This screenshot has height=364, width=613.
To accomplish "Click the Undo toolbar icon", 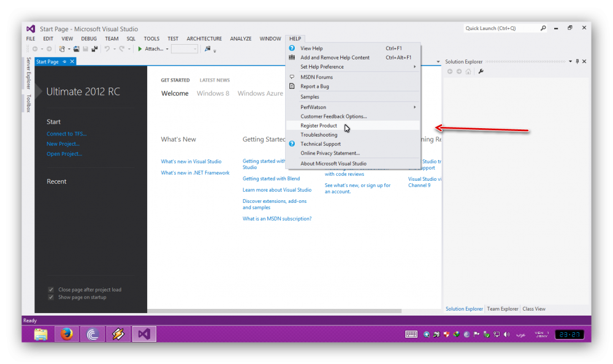I will pyautogui.click(x=107, y=49).
